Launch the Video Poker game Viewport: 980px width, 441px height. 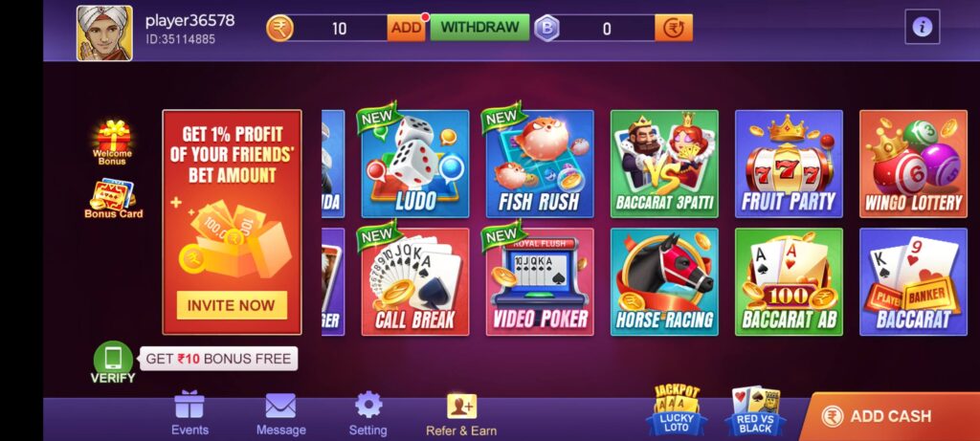540,281
